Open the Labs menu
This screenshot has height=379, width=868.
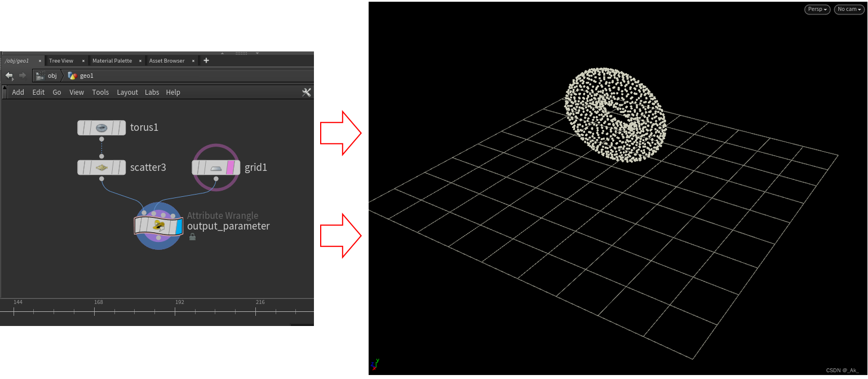152,92
